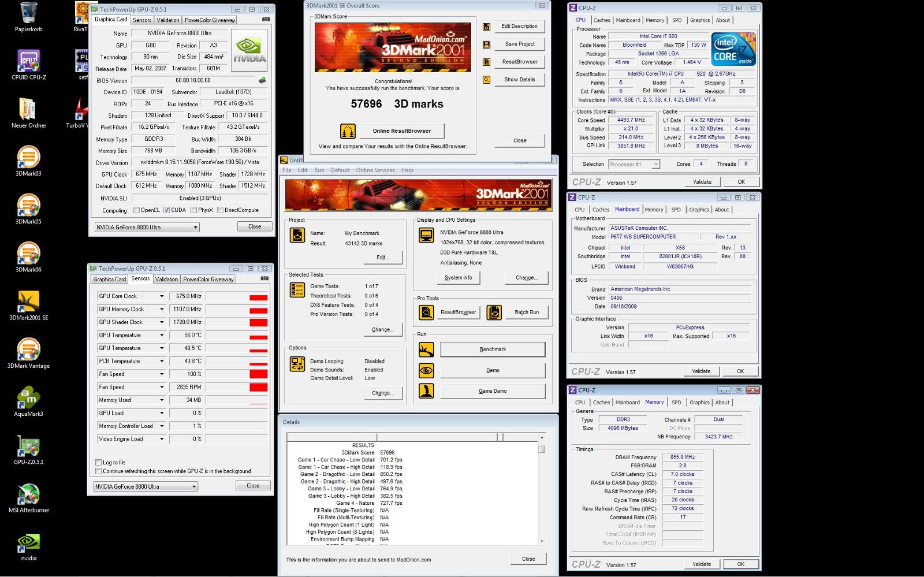Open Memory Used sensor dropdown
This screenshot has width=924, height=577.
tap(162, 400)
